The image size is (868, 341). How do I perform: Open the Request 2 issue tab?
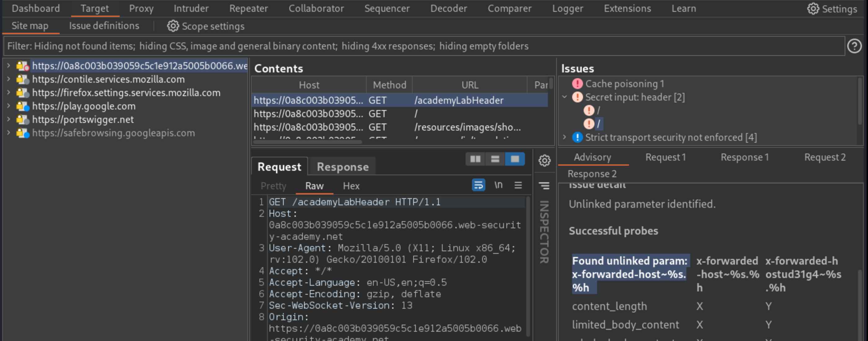[x=825, y=157]
